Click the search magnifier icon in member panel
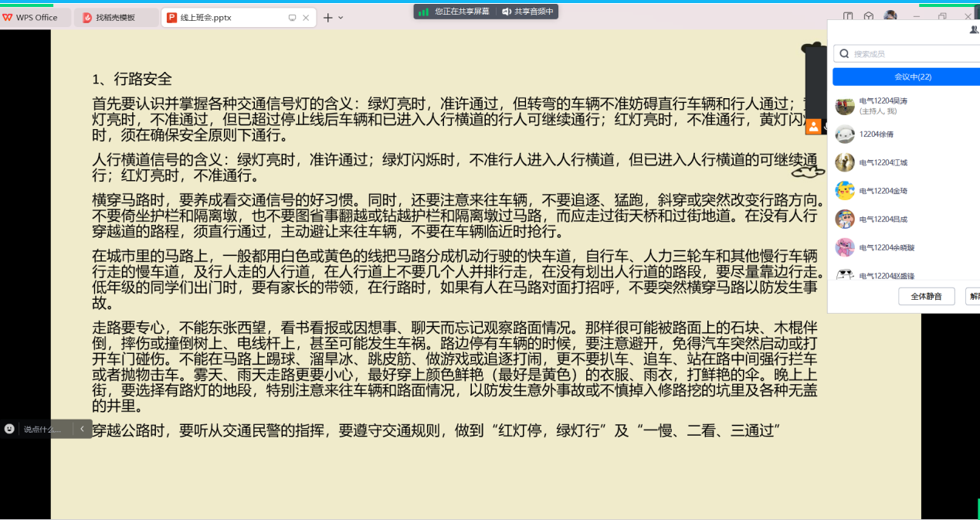This screenshot has height=520, width=980. click(844, 54)
